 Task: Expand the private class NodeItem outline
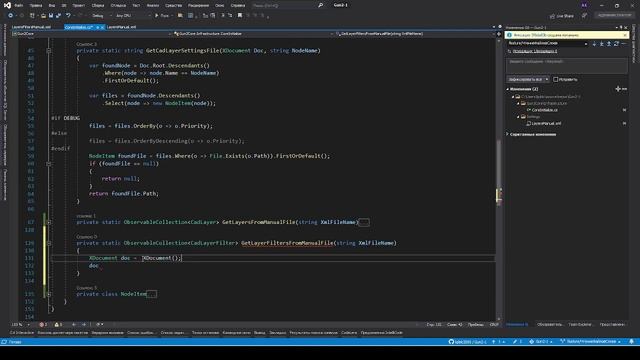49,294
